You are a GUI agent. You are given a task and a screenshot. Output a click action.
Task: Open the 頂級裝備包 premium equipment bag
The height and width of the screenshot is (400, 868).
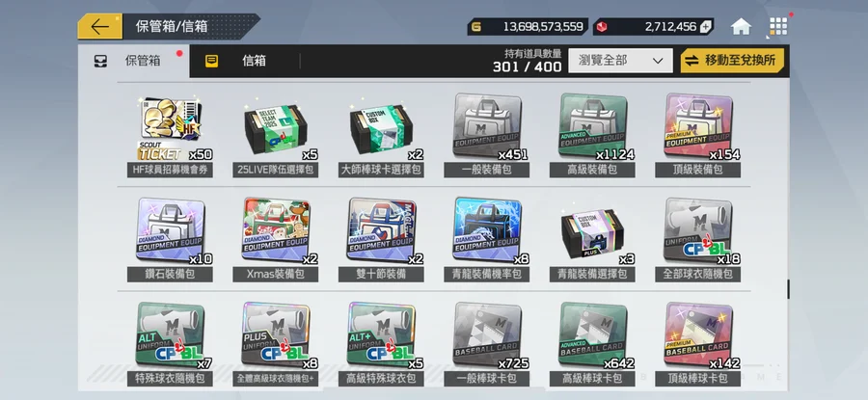(698, 136)
